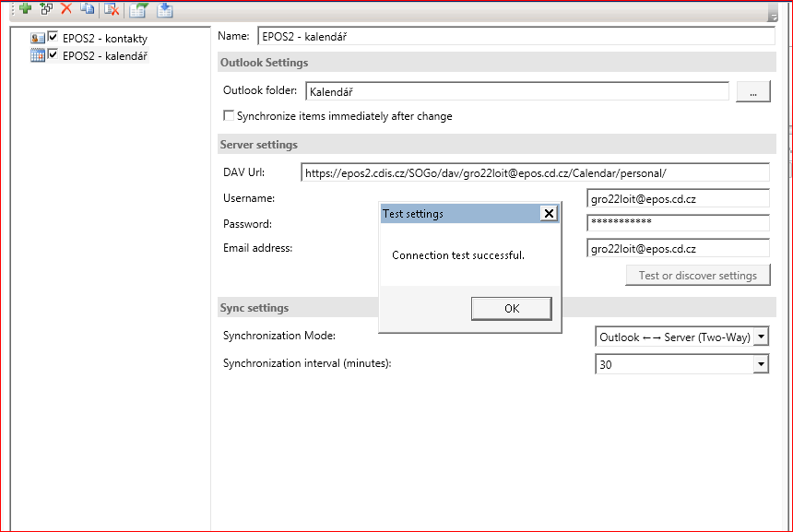
Task: Click the contact card icon for EPOS2 - kontakty
Action: (38, 38)
